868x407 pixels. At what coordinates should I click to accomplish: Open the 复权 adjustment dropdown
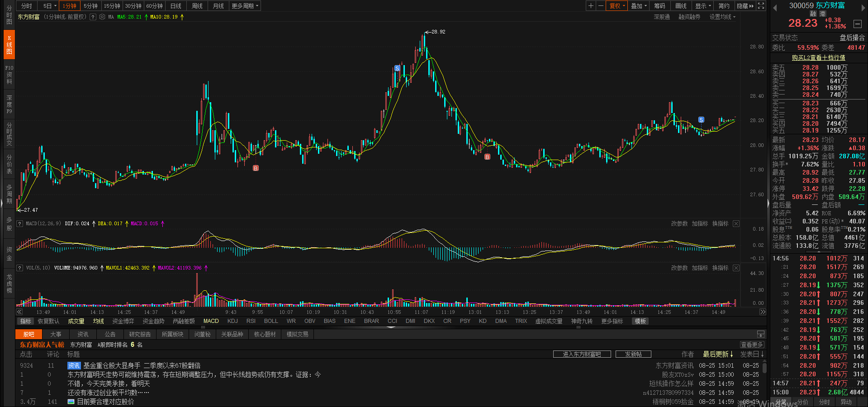[x=617, y=6]
